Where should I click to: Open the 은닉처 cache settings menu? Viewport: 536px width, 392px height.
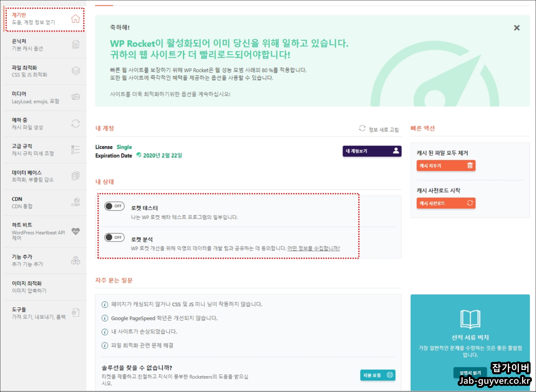45,45
